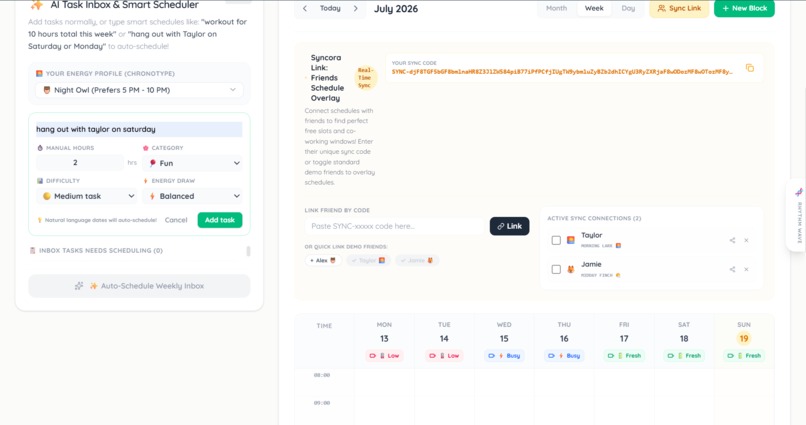
Task: Click Jamie's avatar icon in connections list
Action: pos(571,269)
